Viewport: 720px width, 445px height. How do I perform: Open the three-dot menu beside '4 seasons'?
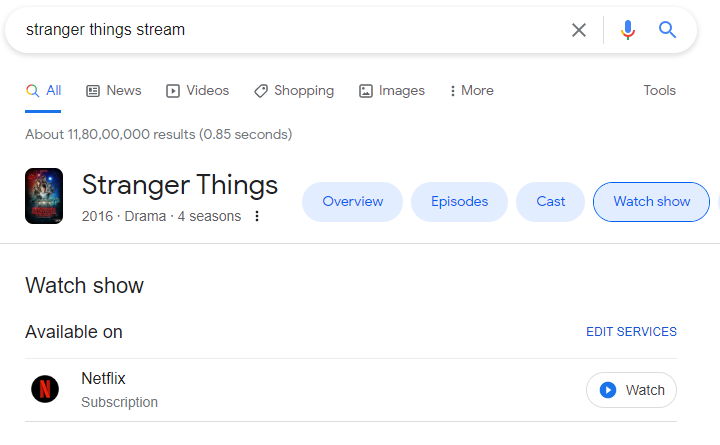point(257,216)
